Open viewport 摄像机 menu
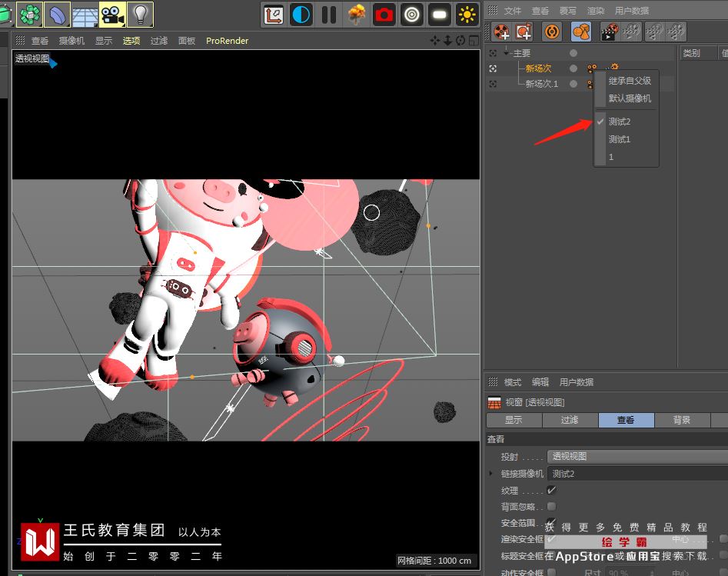This screenshot has width=728, height=576. click(x=72, y=41)
